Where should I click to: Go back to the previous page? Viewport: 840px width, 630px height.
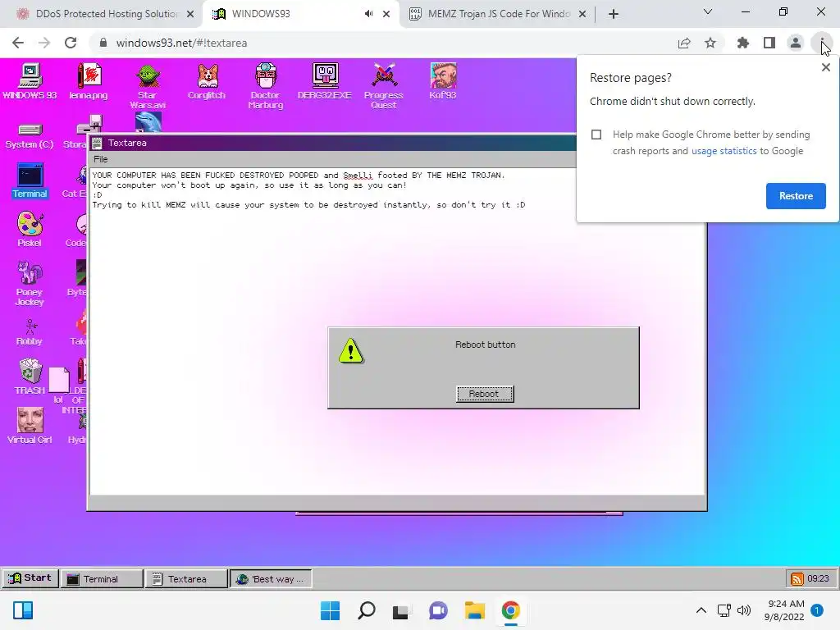coord(18,43)
